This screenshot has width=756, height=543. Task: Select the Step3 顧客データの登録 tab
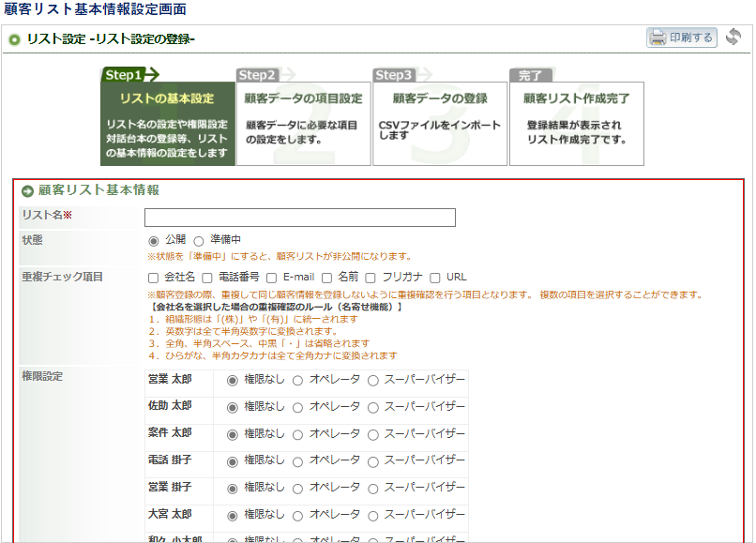click(x=440, y=117)
